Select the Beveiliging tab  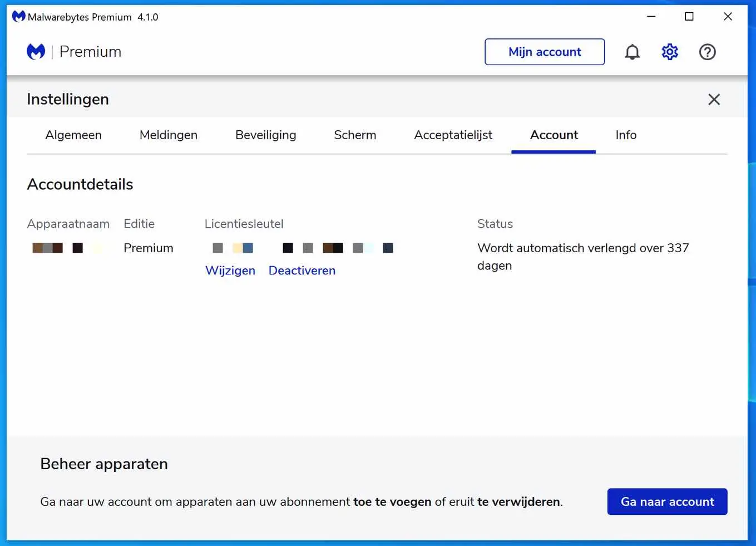point(265,135)
